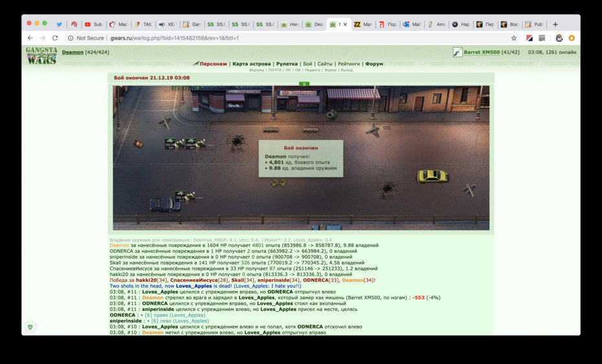Switch to the YouTube 'Sub' tab
The height and width of the screenshot is (364, 602).
(x=94, y=24)
